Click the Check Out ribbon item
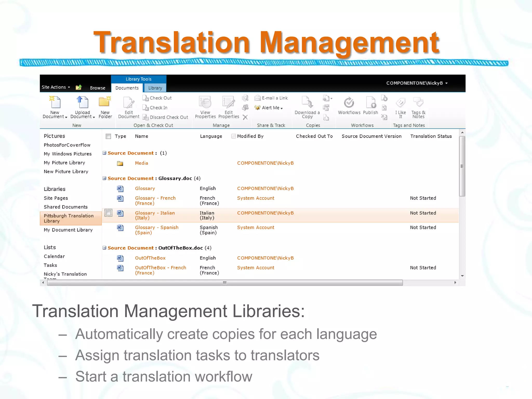This screenshot has width=532, height=399. coord(157,98)
